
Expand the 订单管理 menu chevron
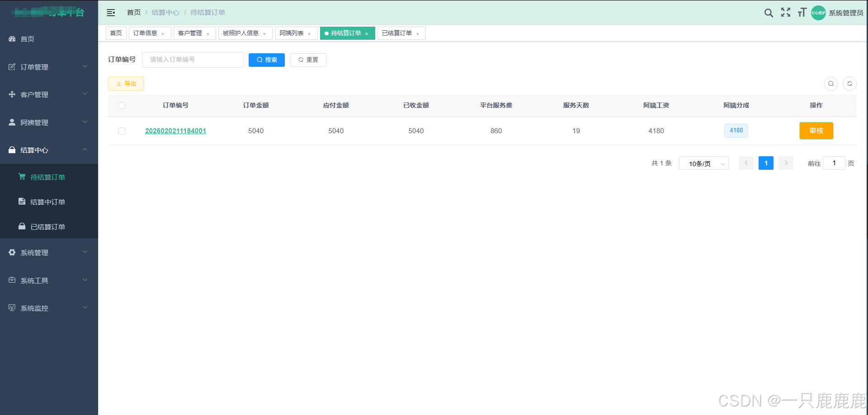tap(85, 66)
